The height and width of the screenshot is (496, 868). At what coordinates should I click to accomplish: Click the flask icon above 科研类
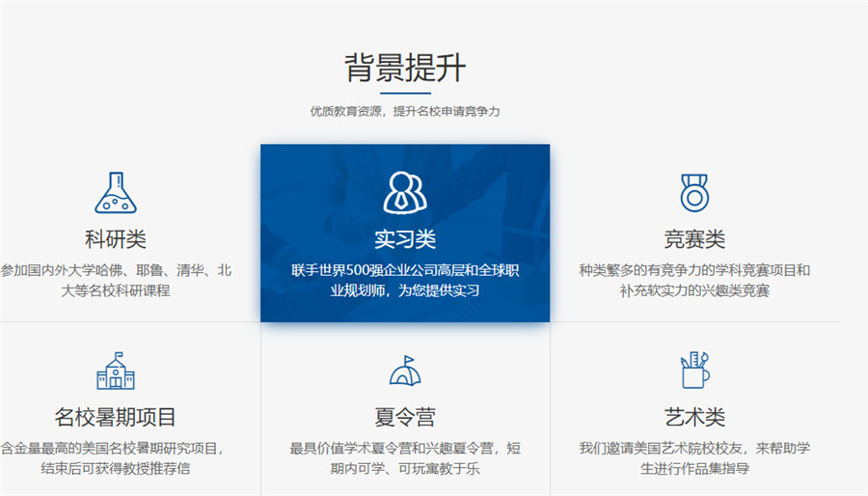tap(116, 193)
